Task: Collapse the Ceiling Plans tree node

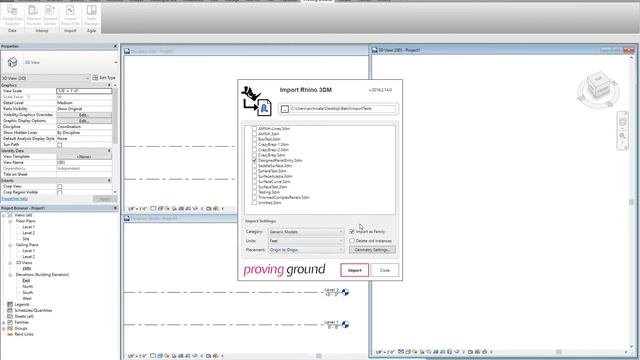Action: point(10,245)
